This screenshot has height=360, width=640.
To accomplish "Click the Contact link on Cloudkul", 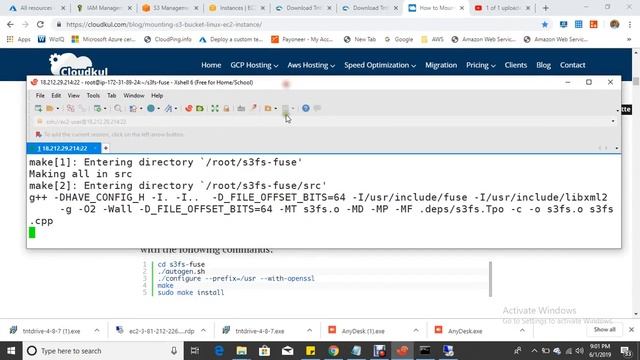I will click(572, 65).
